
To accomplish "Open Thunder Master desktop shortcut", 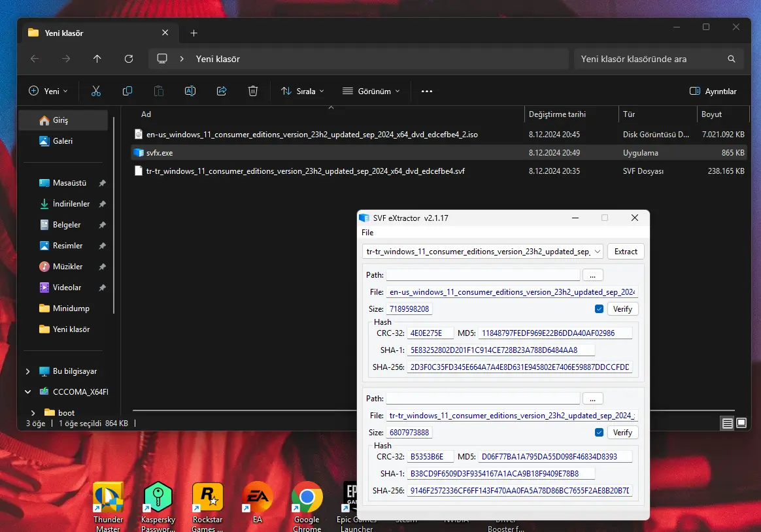I will tap(109, 507).
